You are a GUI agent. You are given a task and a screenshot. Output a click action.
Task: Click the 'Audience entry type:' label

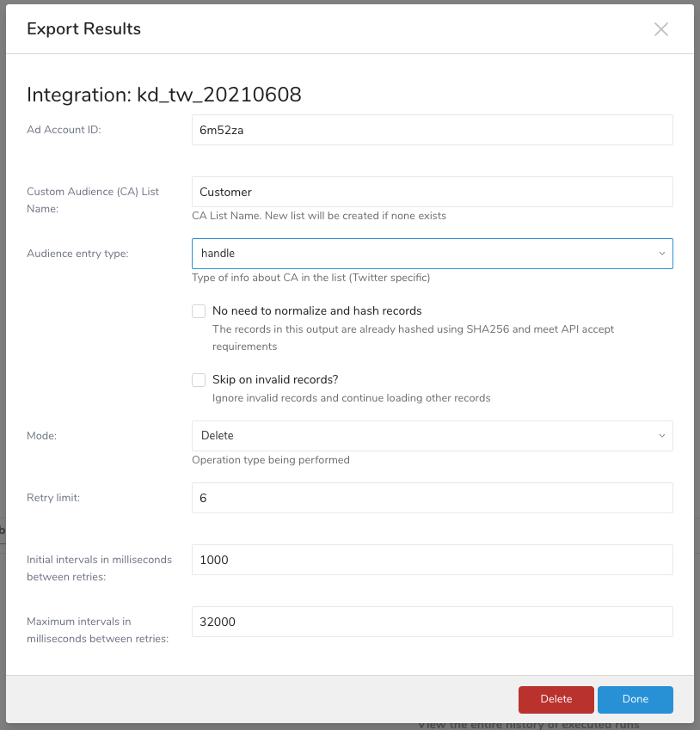77,254
